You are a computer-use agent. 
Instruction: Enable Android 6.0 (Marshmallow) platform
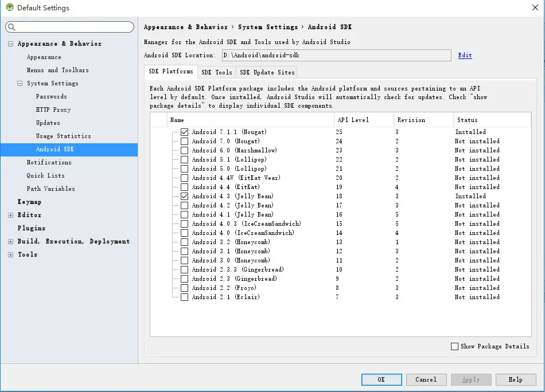185,150
